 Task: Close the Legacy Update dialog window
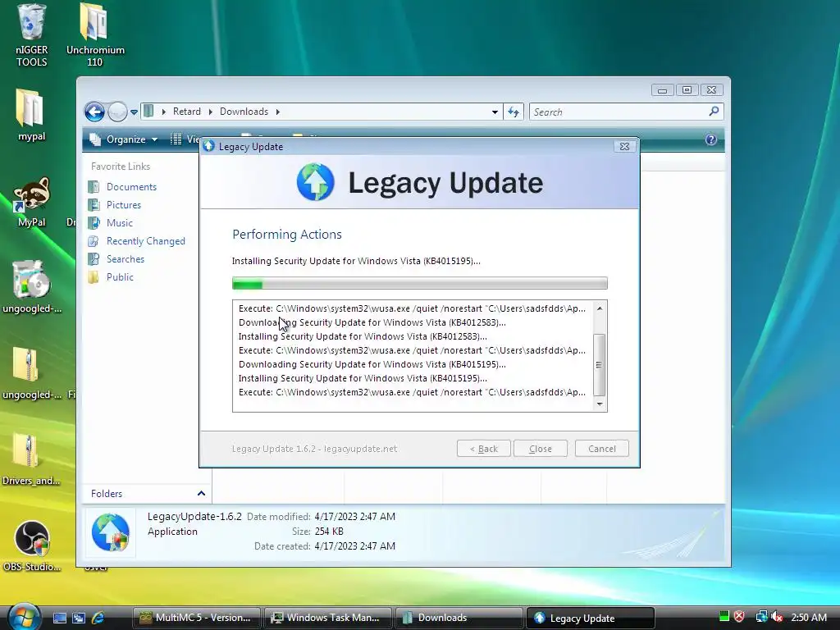point(624,146)
